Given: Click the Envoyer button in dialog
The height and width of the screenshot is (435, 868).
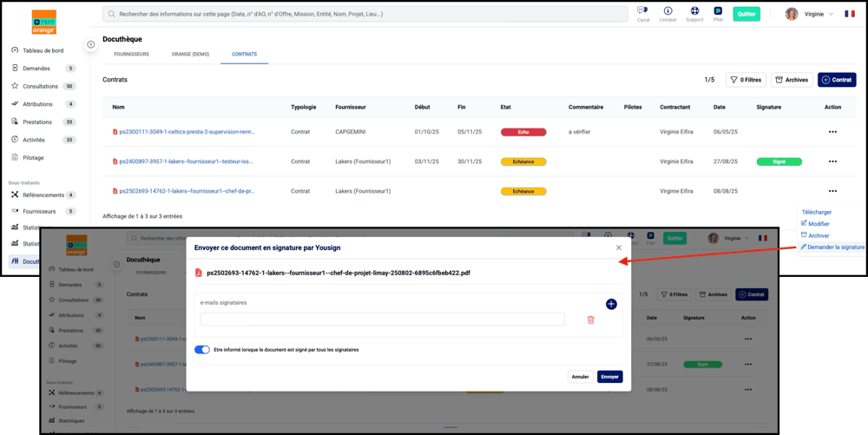Looking at the screenshot, I should 609,377.
